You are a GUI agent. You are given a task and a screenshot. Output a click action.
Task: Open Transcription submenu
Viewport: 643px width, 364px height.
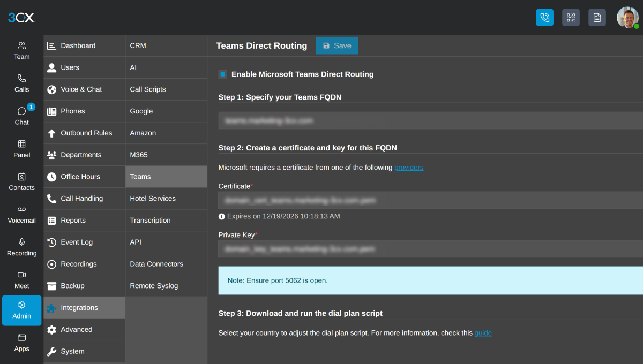click(x=166, y=221)
